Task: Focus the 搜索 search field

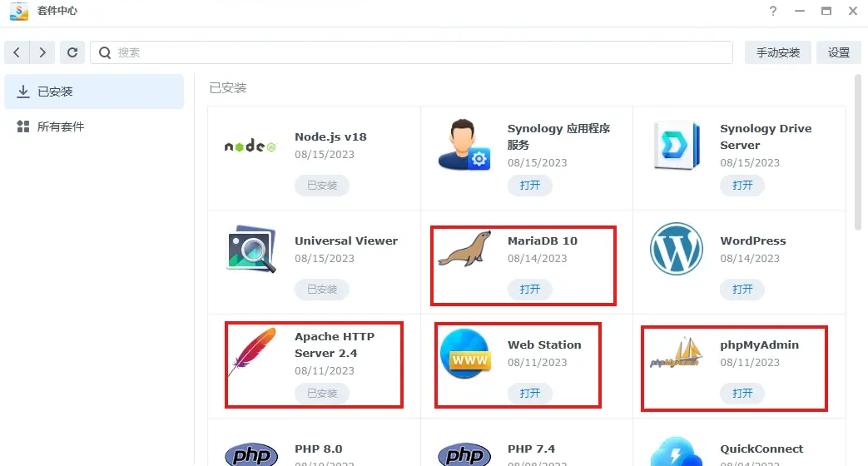Action: (x=411, y=52)
